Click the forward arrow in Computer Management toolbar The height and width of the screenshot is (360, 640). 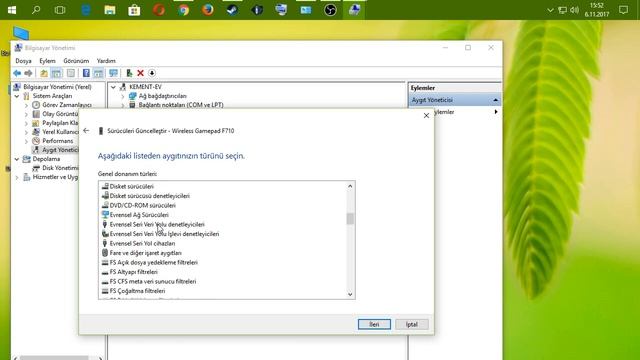click(28, 73)
